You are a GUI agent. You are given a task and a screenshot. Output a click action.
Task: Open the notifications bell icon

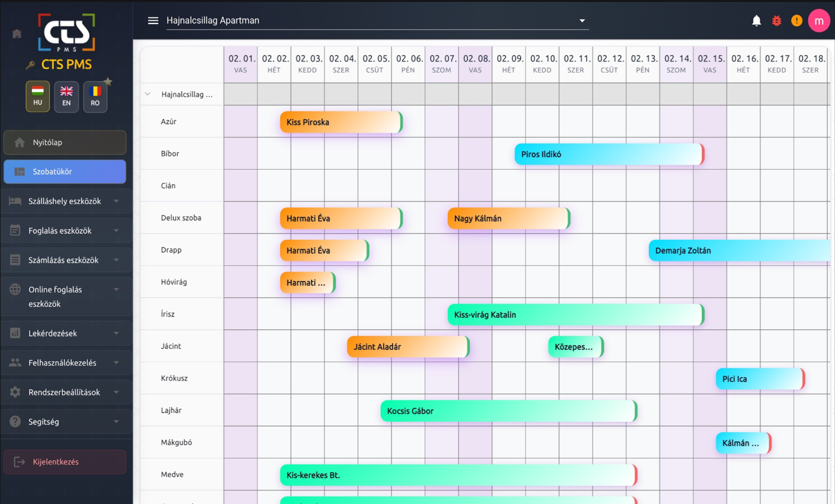756,21
